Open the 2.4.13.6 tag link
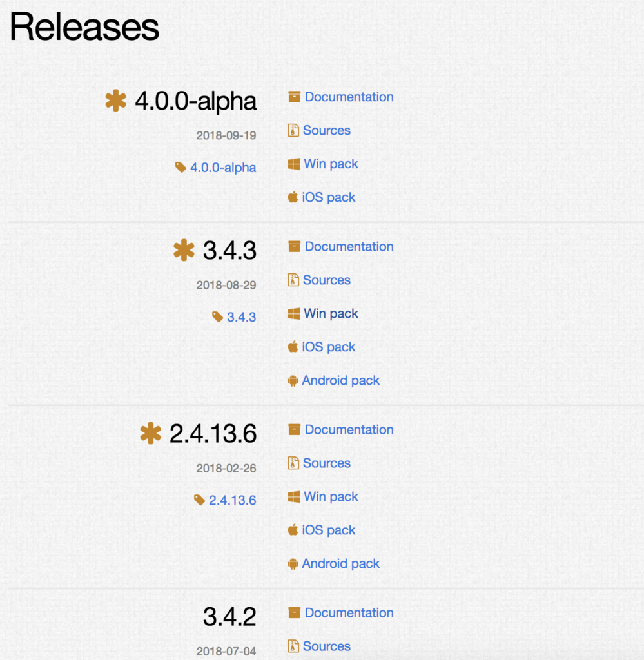Screen dimensions: 644x660 click(232, 500)
